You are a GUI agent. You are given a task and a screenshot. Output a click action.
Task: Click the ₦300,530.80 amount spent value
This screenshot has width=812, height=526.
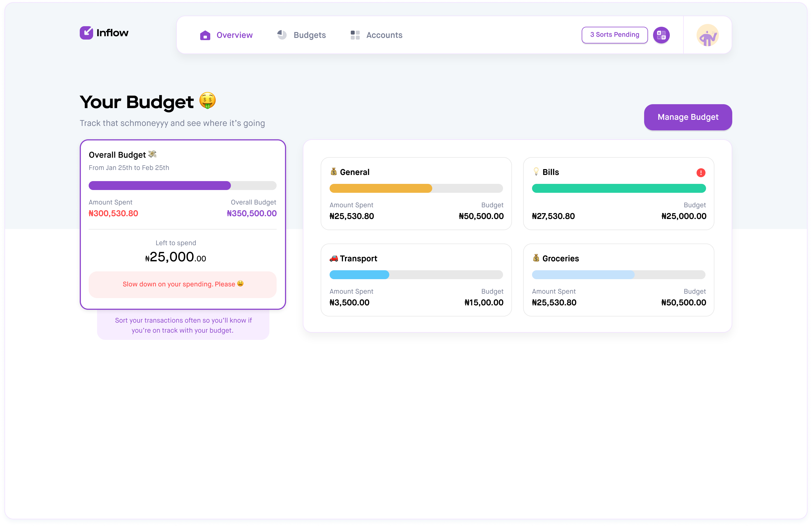pyautogui.click(x=113, y=213)
